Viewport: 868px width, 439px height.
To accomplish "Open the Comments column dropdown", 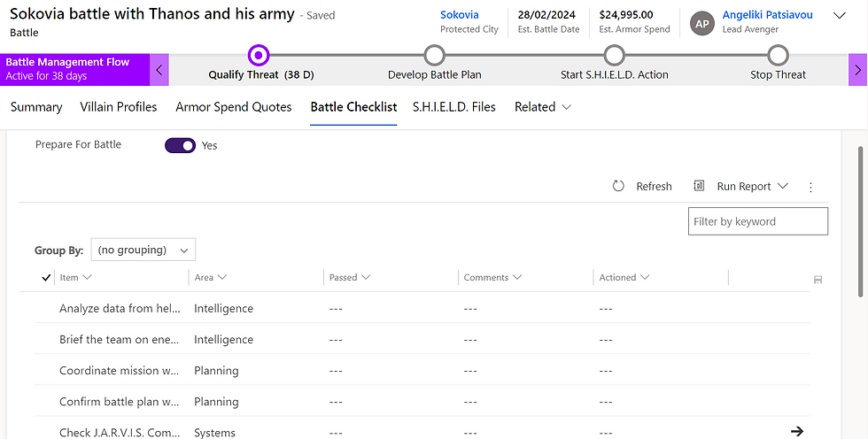I will click(x=517, y=277).
